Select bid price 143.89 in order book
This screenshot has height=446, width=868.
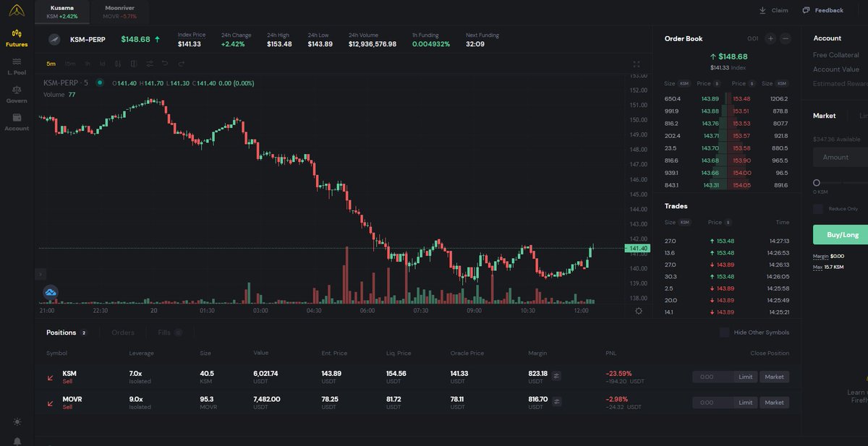[x=710, y=98]
